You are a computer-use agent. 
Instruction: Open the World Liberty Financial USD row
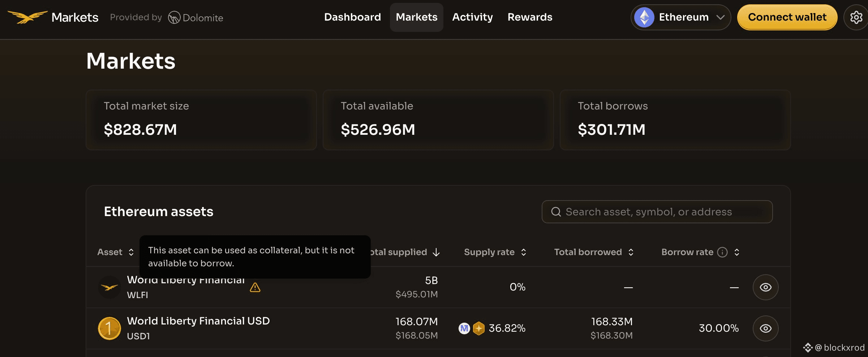[438, 328]
